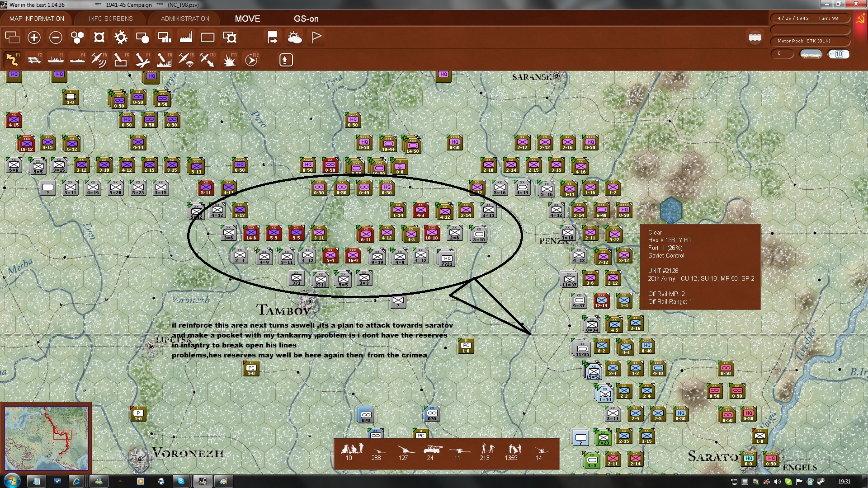The image size is (868, 488).
Task: Click the unit counter with bars icon
Action: click(164, 38)
